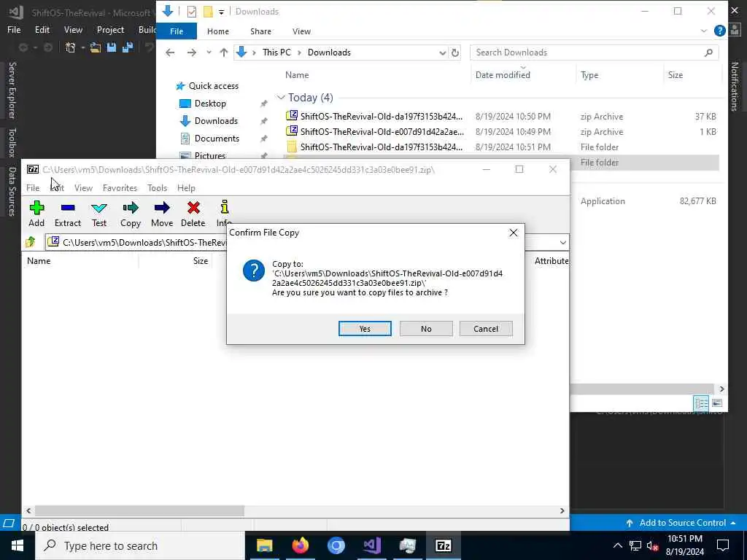Screen dimensions: 747x560
Task: Select This PC in Explorer breadcrumb
Action: click(276, 52)
